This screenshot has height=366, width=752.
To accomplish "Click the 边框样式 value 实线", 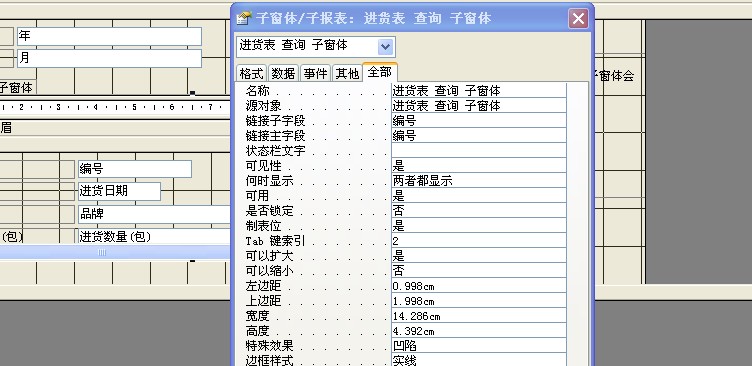I will (479, 360).
